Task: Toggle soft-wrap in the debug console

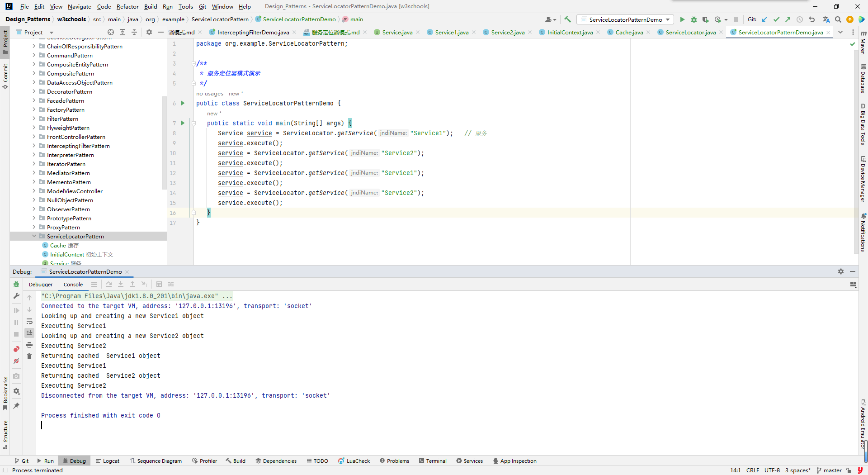Action: pos(29,321)
